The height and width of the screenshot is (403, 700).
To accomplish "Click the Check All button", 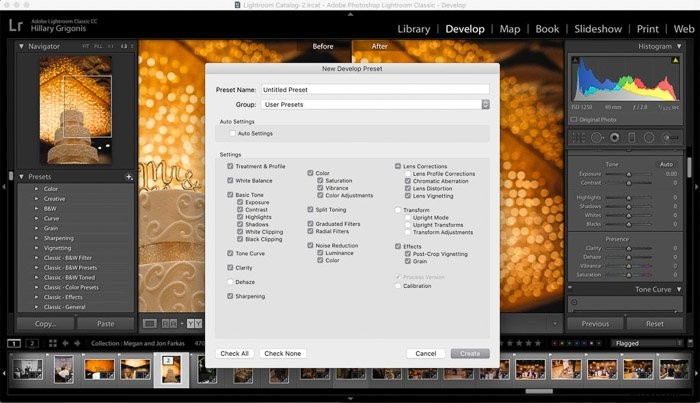I will 234,353.
